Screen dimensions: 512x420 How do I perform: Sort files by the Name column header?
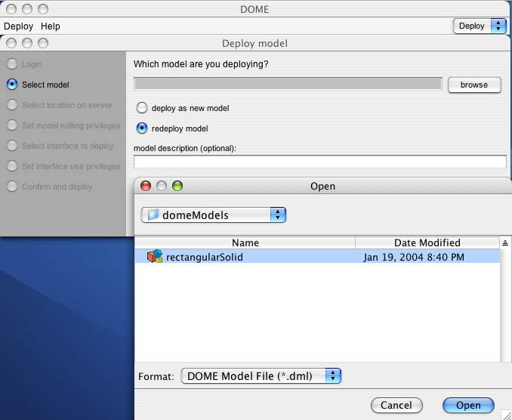tap(245, 242)
